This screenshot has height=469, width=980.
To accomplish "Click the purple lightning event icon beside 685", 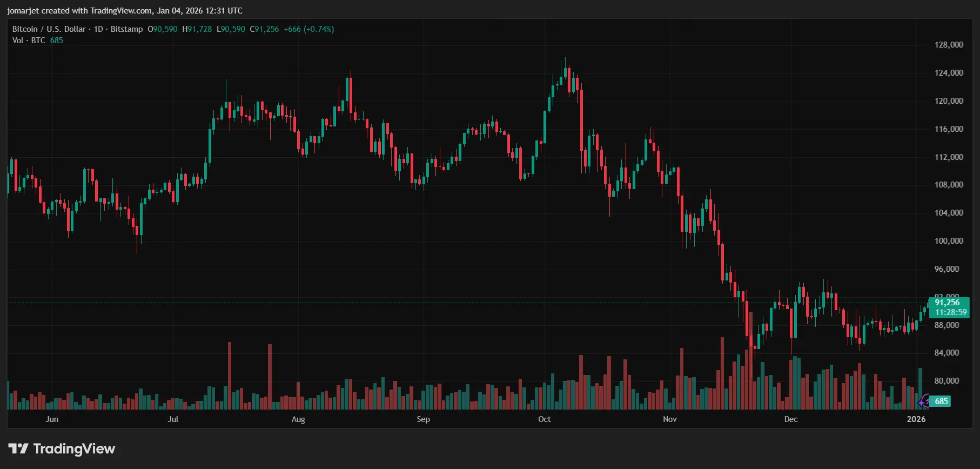I will (927, 400).
